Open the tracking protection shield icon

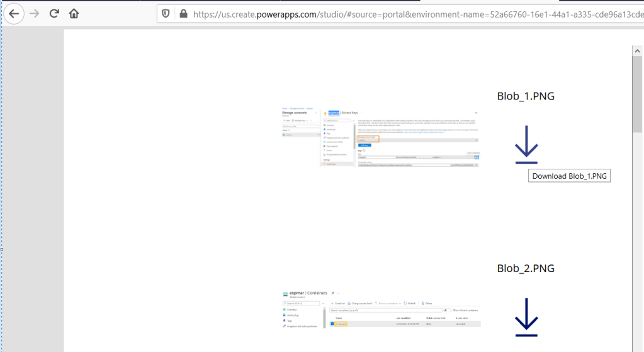[166, 13]
